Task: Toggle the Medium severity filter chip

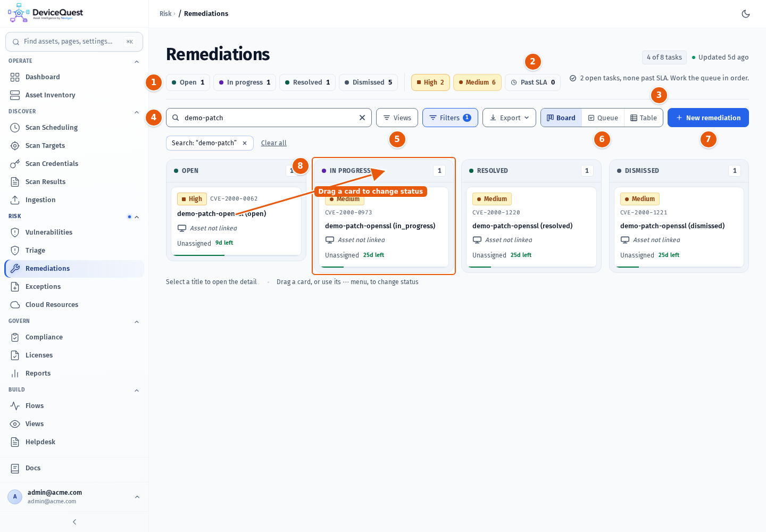Action: tap(477, 82)
